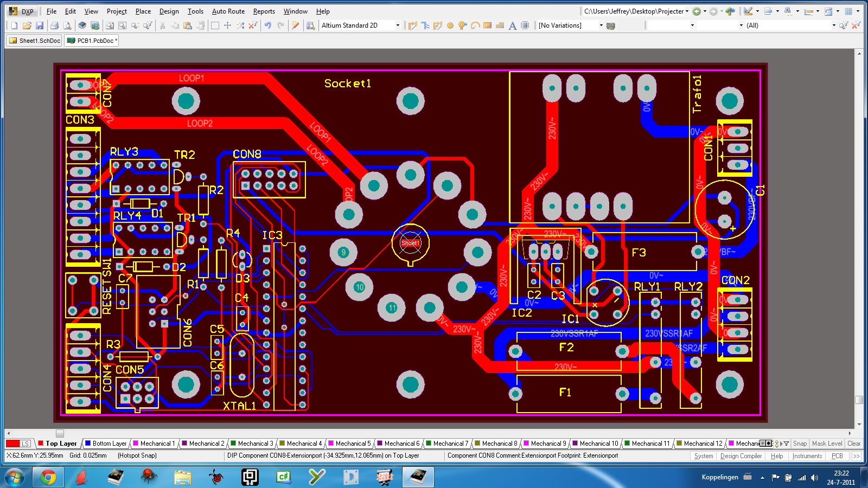The image size is (868, 488).
Task: Click Mask Level in the status bar
Action: pos(827,444)
